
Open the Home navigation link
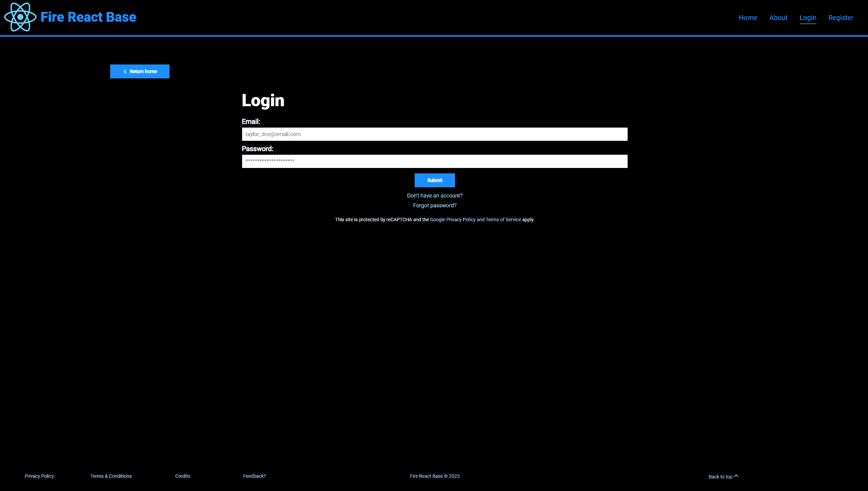click(748, 17)
